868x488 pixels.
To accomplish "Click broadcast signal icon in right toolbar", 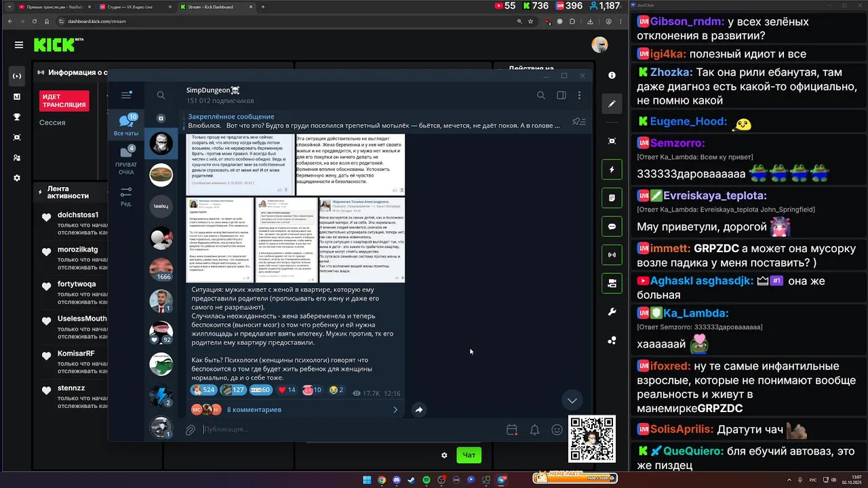I will (x=612, y=255).
